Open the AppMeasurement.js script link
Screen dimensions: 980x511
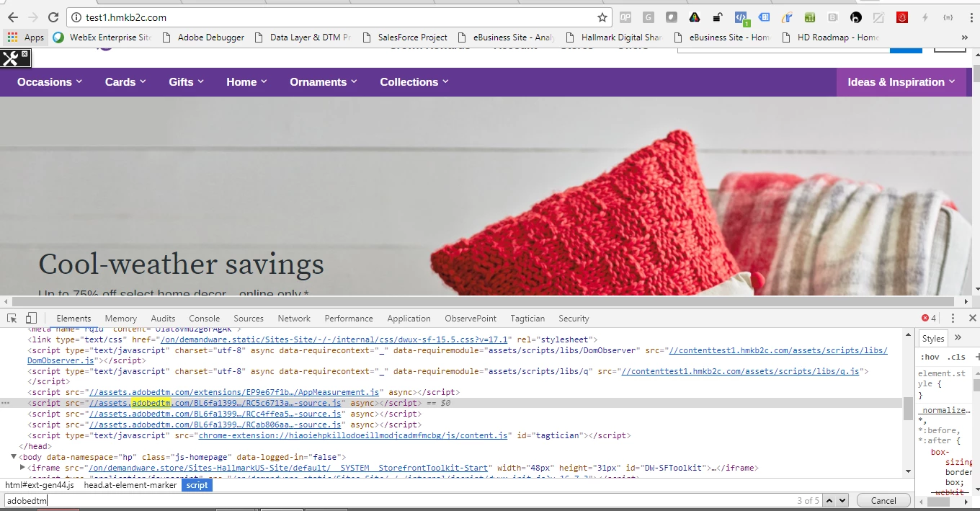[234, 392]
